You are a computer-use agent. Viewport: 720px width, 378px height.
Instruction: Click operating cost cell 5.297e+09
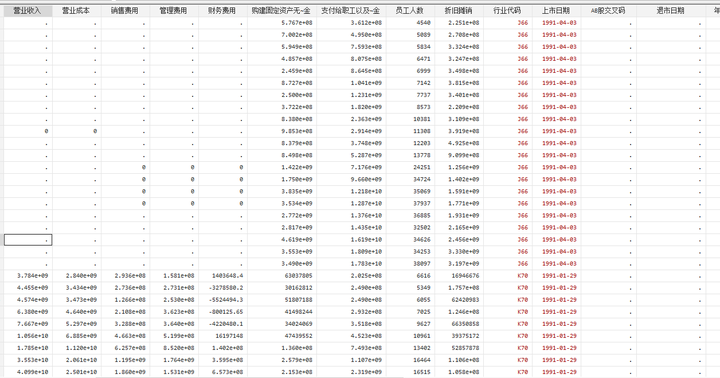click(77, 324)
